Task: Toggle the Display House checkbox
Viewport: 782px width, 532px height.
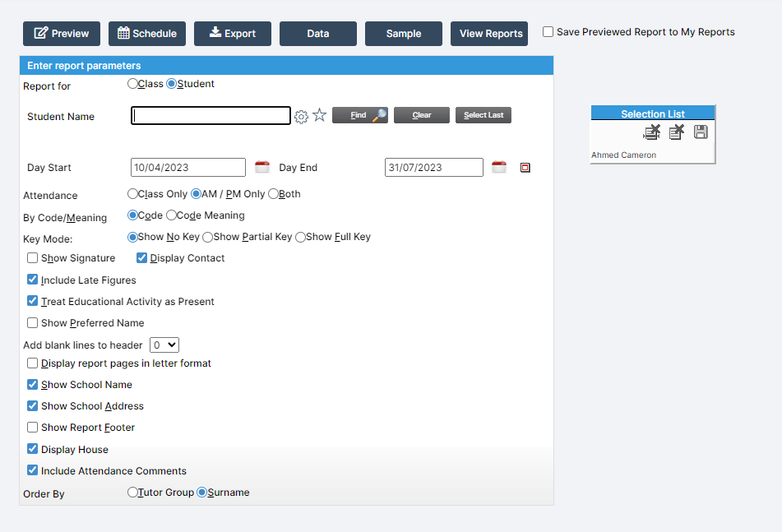Action: point(32,449)
